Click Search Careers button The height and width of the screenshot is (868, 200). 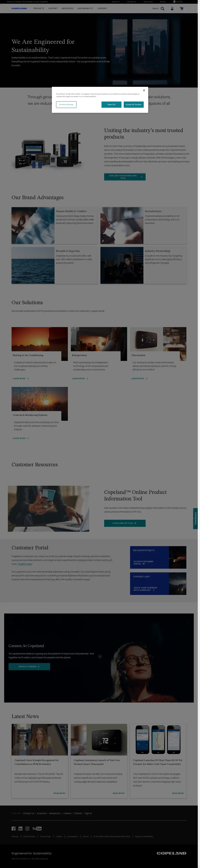pyautogui.click(x=29, y=666)
